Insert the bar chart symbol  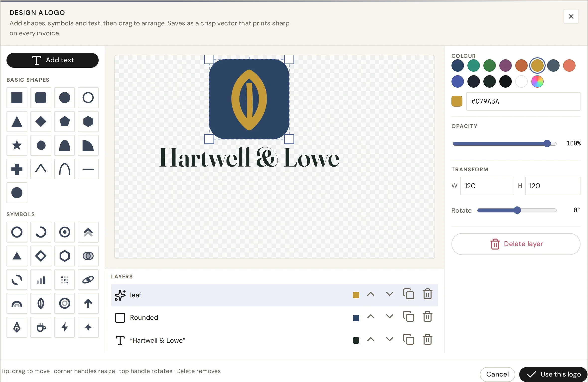41,280
